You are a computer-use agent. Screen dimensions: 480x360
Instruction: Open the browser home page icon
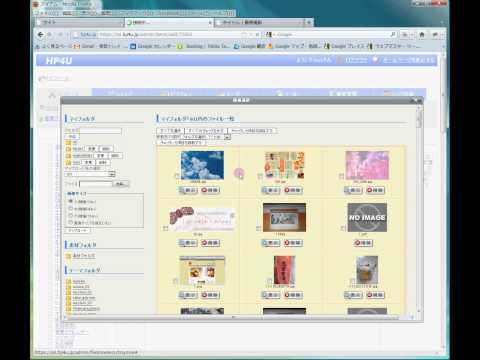pos(422,34)
